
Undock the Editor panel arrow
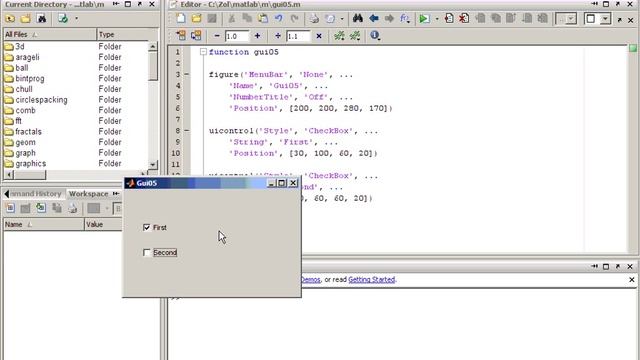pyautogui.click(x=618, y=4)
